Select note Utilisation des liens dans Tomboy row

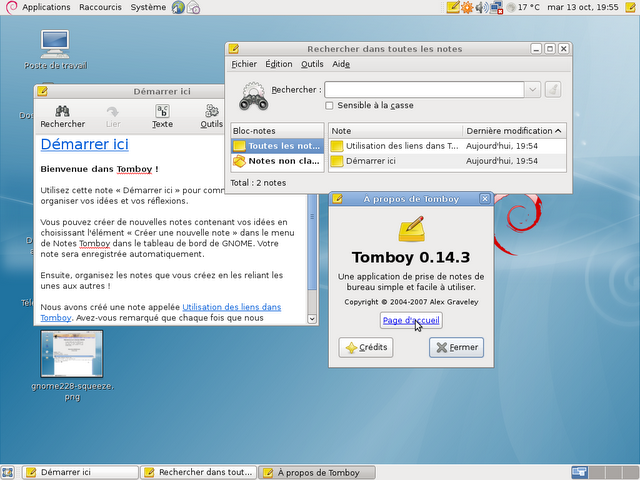click(447, 146)
